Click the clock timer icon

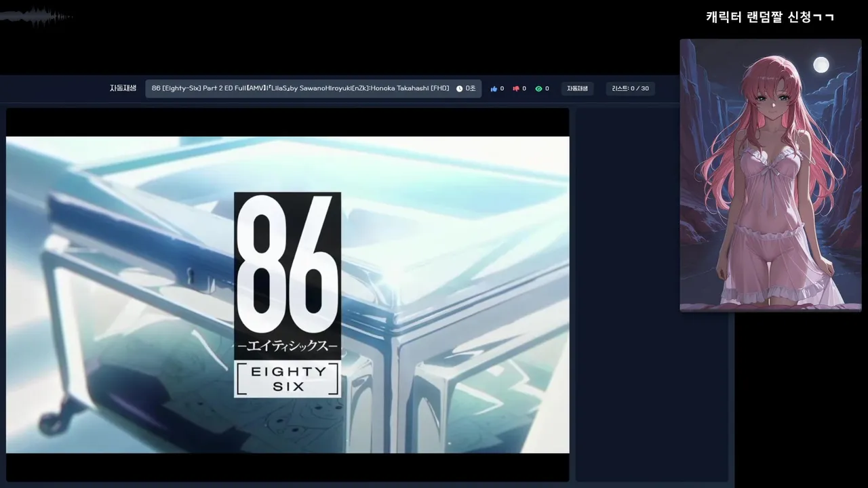pos(459,89)
